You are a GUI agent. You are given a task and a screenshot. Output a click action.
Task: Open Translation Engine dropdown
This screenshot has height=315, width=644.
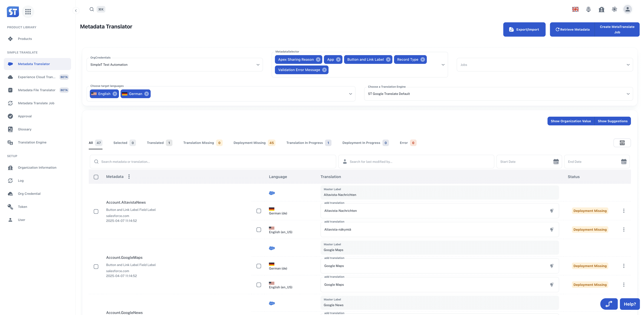point(498,94)
